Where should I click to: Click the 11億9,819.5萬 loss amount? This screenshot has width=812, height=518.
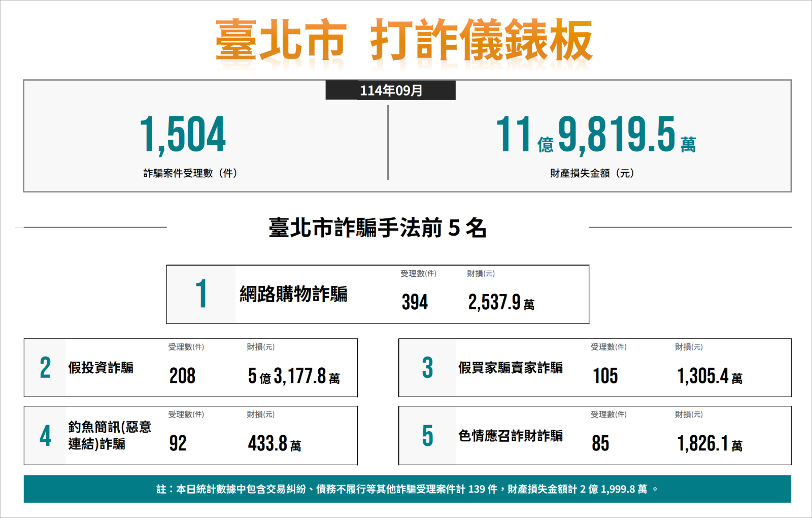601,137
